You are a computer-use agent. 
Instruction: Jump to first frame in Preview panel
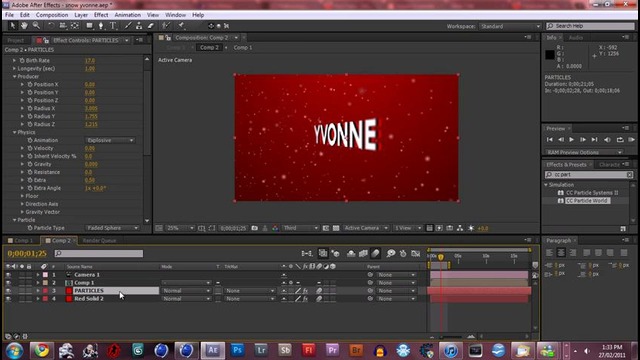click(549, 140)
